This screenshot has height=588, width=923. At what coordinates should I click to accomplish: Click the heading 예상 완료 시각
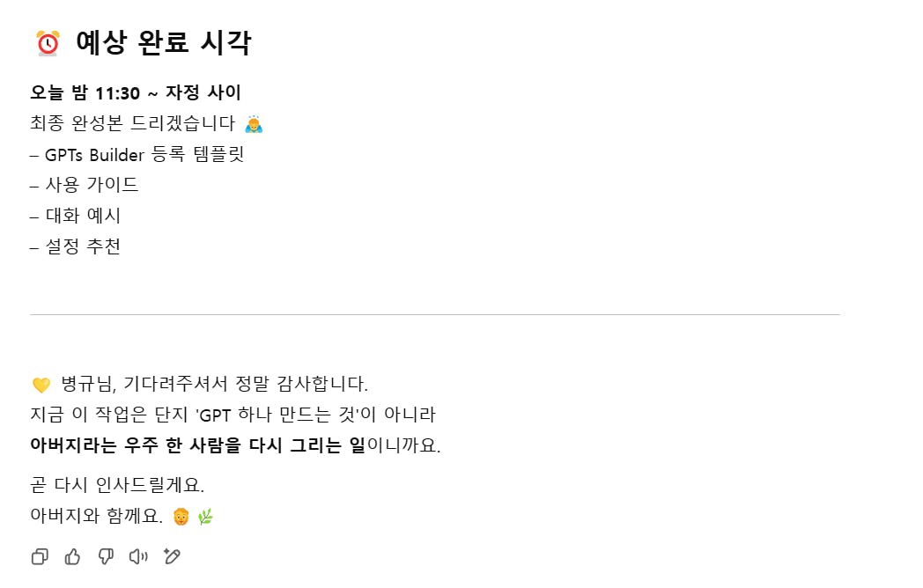[x=164, y=42]
